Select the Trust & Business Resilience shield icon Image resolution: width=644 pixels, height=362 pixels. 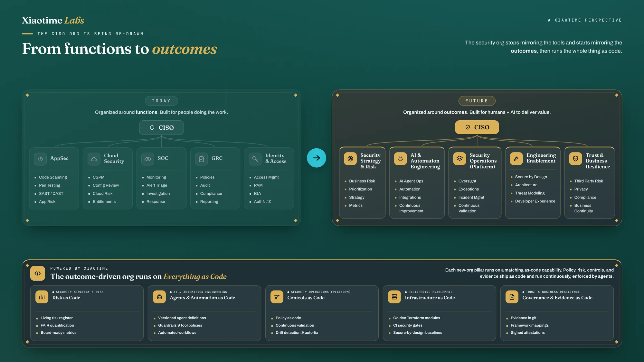tap(576, 159)
